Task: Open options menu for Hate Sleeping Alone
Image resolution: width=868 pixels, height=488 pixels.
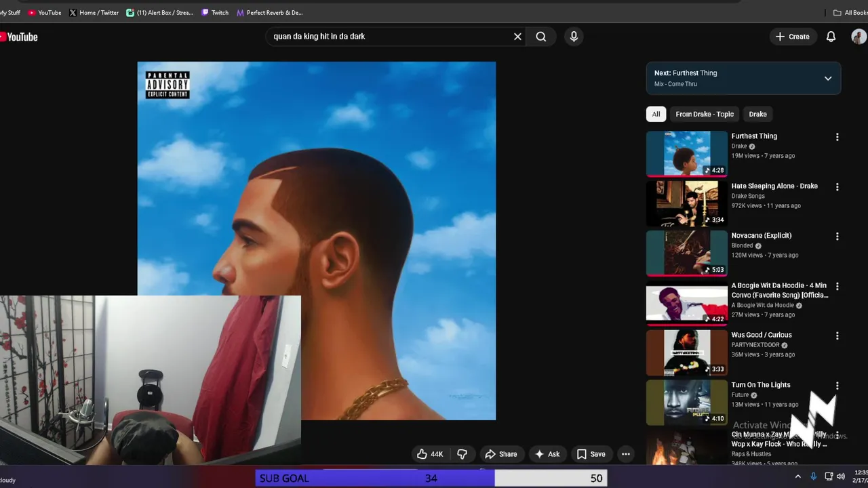Action: point(837,187)
